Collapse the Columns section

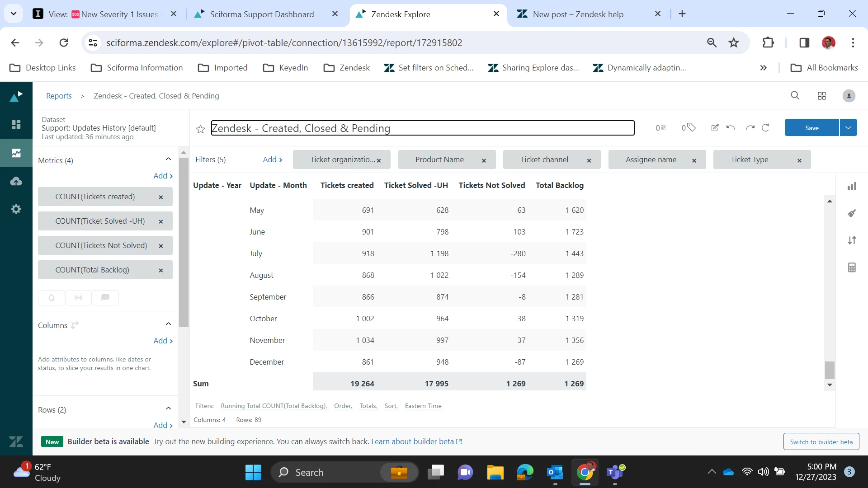[168, 324]
